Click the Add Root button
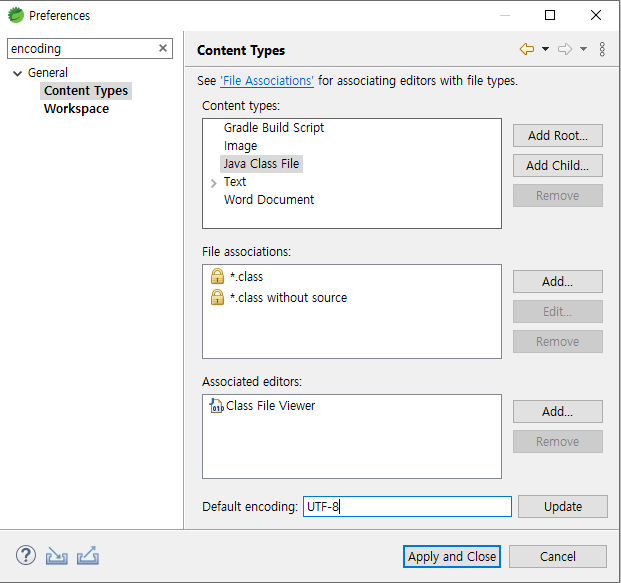621x583 pixels. click(557, 135)
